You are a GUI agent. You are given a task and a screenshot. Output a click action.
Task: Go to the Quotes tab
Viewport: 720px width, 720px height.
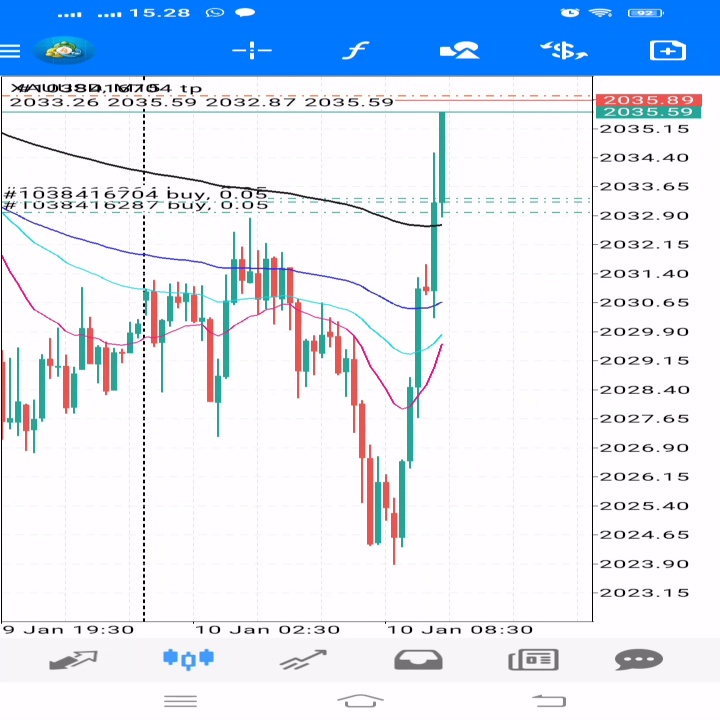(x=73, y=660)
